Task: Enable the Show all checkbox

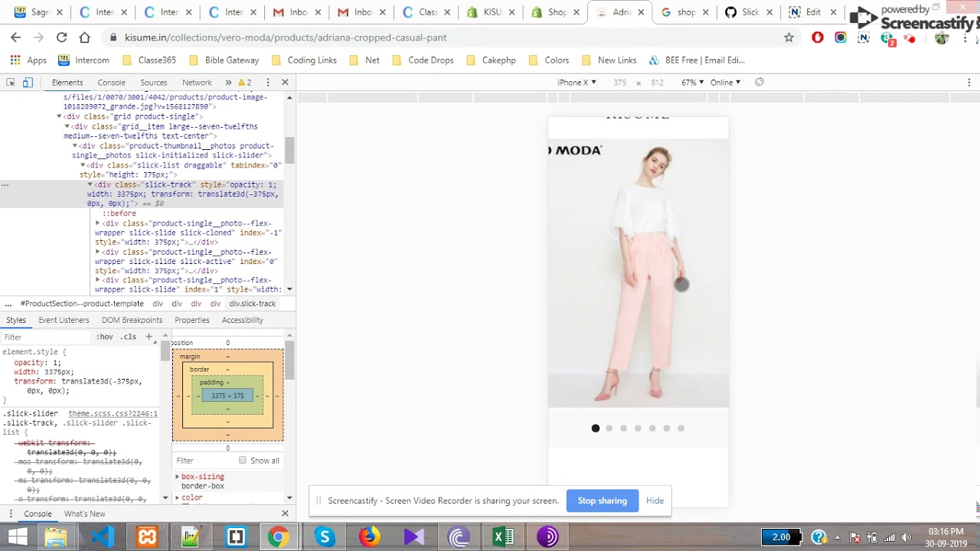Action: pyautogui.click(x=243, y=461)
